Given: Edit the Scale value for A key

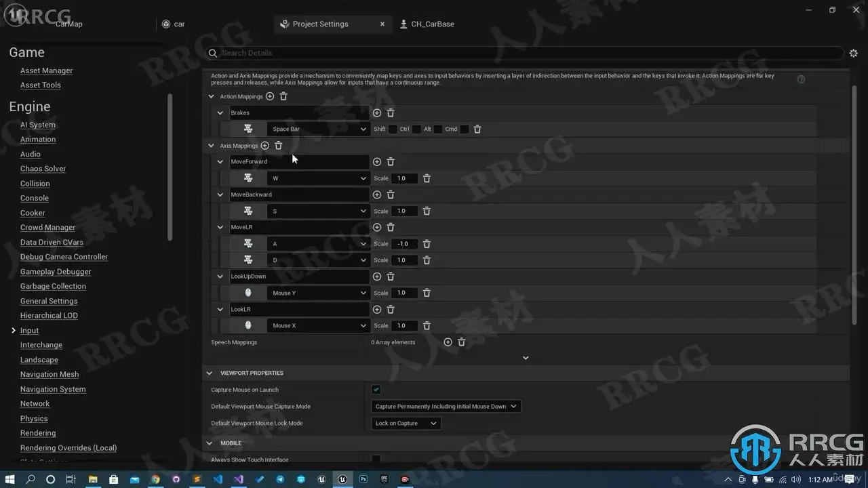Looking at the screenshot, I should [x=404, y=244].
